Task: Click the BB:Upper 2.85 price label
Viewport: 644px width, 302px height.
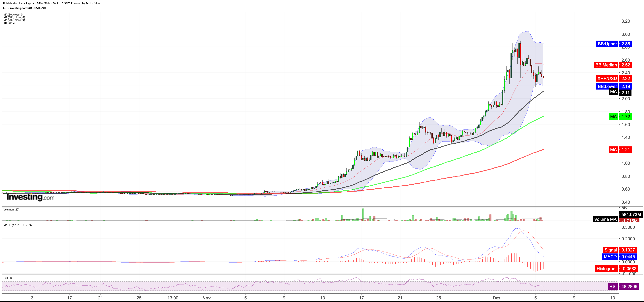Action: (614, 44)
